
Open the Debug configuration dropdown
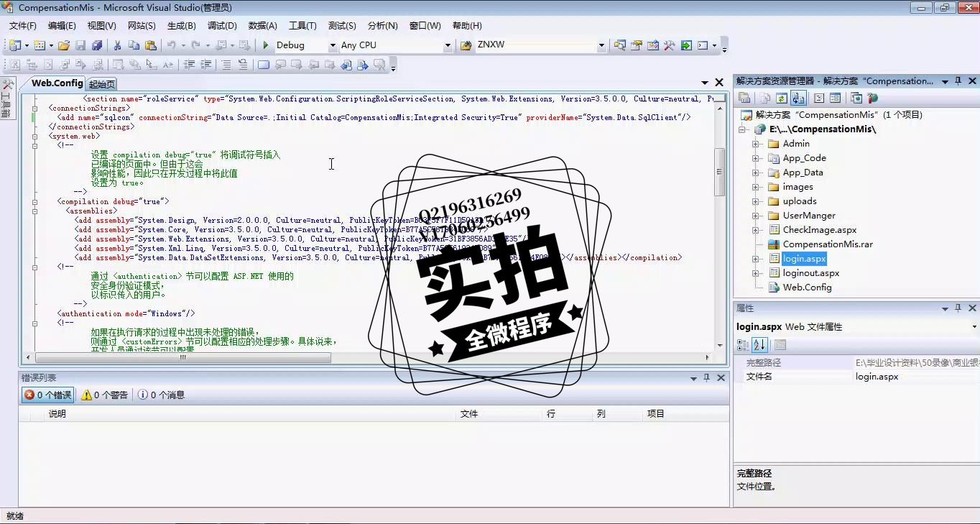coord(333,45)
